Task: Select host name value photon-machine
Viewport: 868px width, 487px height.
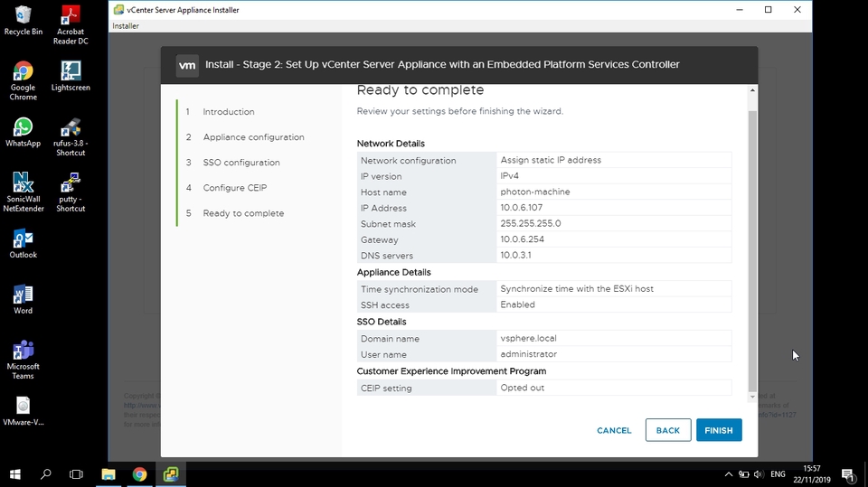Action: click(x=534, y=192)
